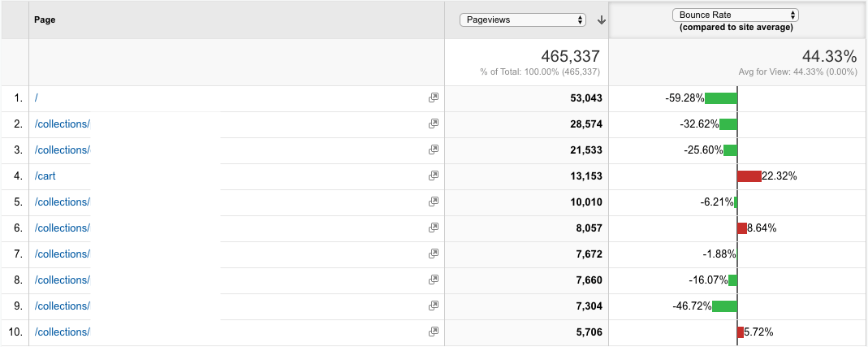Click open-in-new-window icon for row 2

[x=434, y=124]
